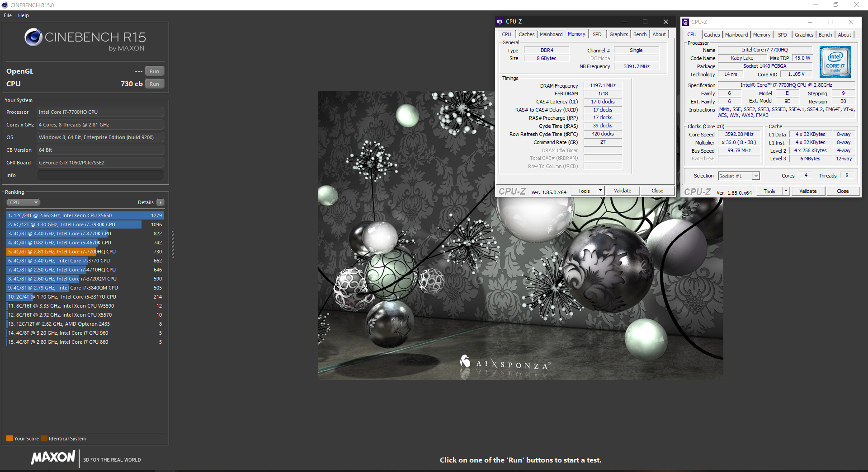Image resolution: width=868 pixels, height=472 pixels.
Task: Open the Socket #1 selection dropdown
Action: (x=739, y=176)
